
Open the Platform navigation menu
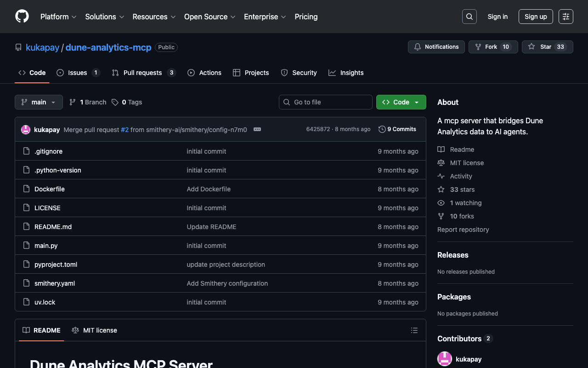58,17
